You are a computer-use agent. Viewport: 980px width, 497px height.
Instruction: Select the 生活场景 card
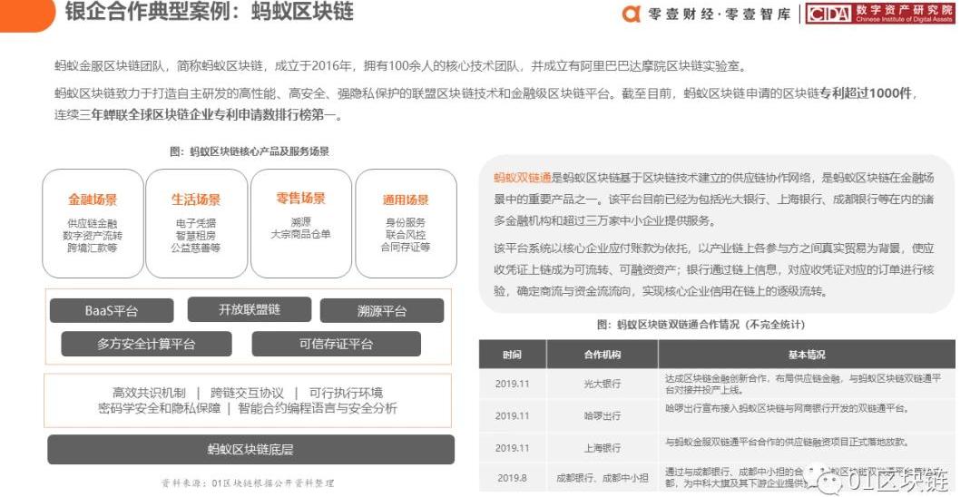(196, 223)
